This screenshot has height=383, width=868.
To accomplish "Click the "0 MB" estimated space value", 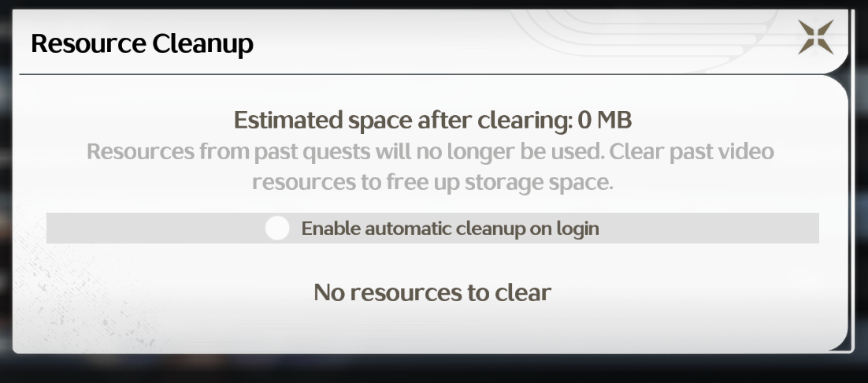I will (606, 121).
